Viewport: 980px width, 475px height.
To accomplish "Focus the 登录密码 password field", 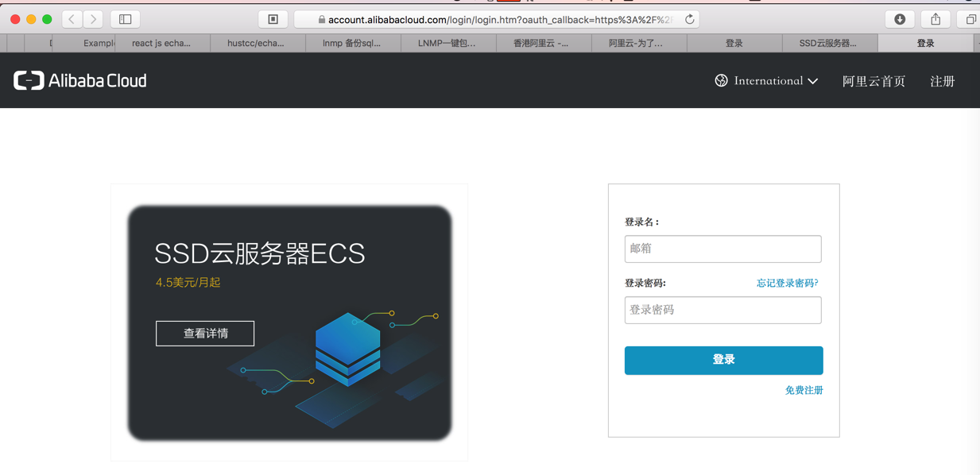I will pyautogui.click(x=722, y=310).
